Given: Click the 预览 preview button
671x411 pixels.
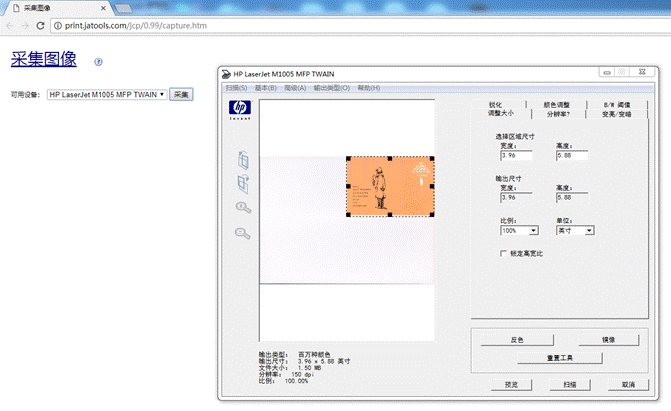Looking at the screenshot, I should (x=510, y=384).
